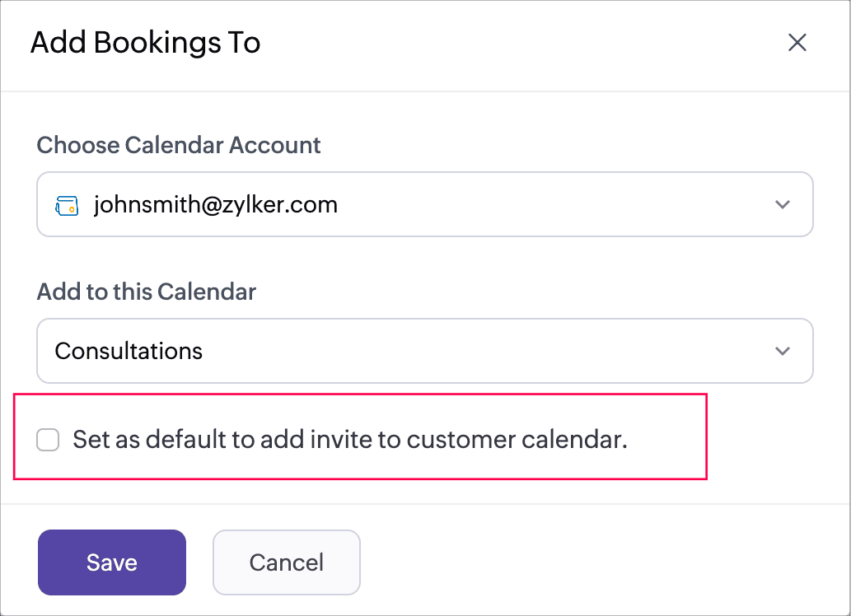851x616 pixels.
Task: Click the calendar icon beside johnsmith@zylker.com
Action: (67, 206)
